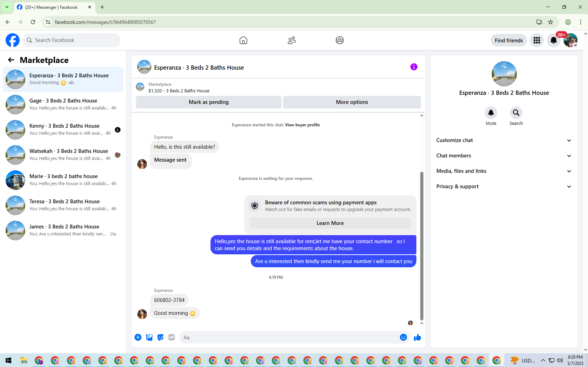Go back using the Marketplace back arrow
The width and height of the screenshot is (588, 367).
[x=11, y=60]
